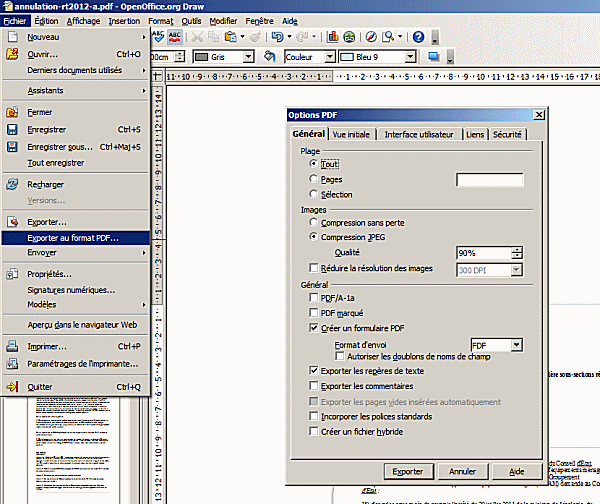Click the Zoom magnifier icon

pyautogui.click(x=388, y=37)
